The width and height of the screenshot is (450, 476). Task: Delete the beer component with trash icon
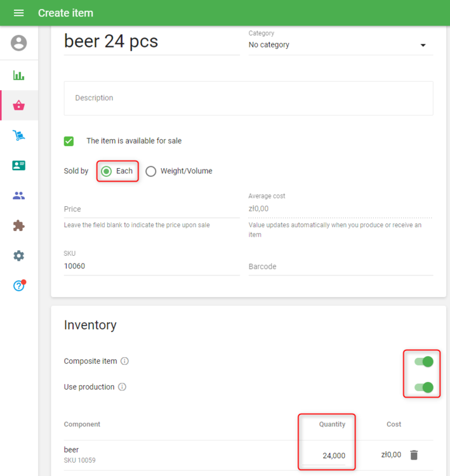tap(414, 455)
